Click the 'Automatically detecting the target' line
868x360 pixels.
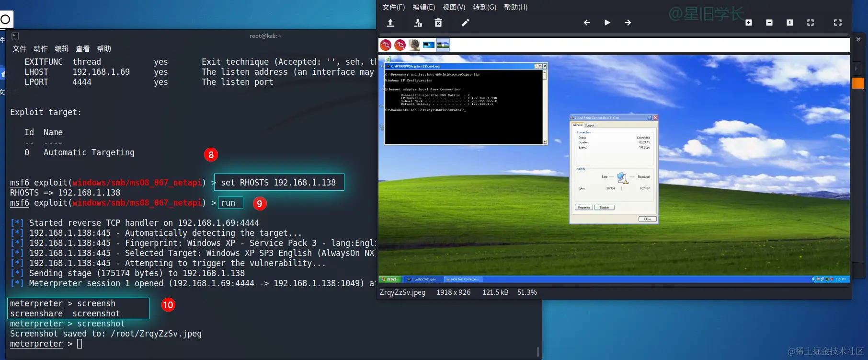(156, 233)
